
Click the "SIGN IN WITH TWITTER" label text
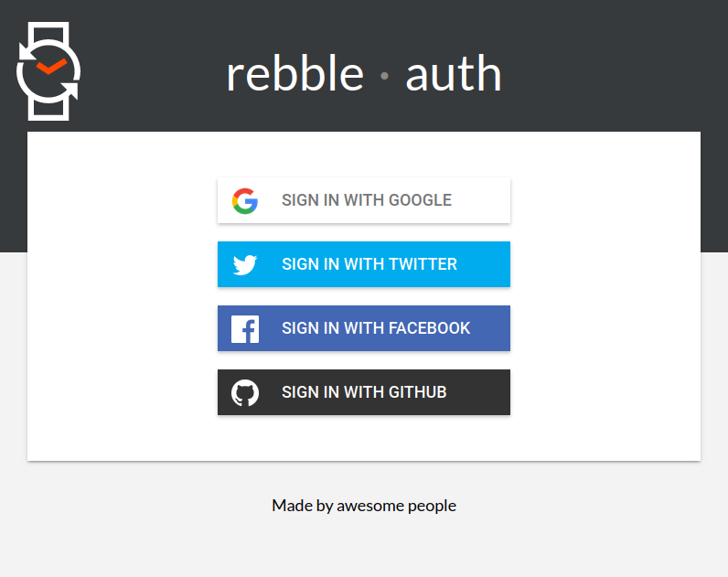[369, 264]
